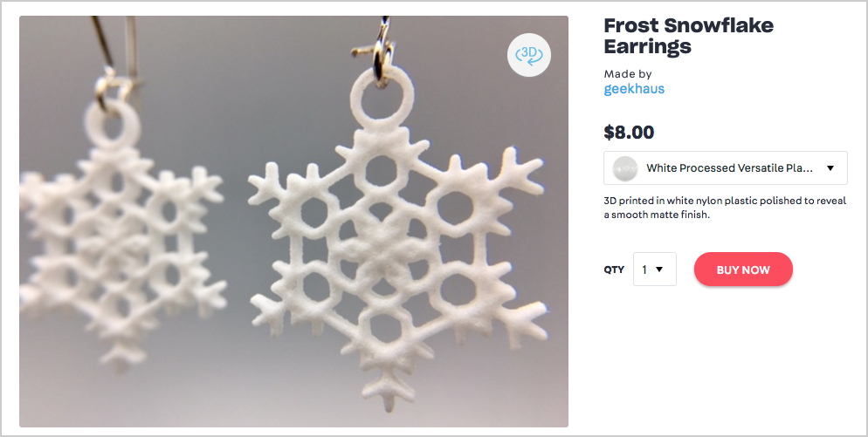Click the BUY NOW button
This screenshot has width=868, height=437.
743,270
